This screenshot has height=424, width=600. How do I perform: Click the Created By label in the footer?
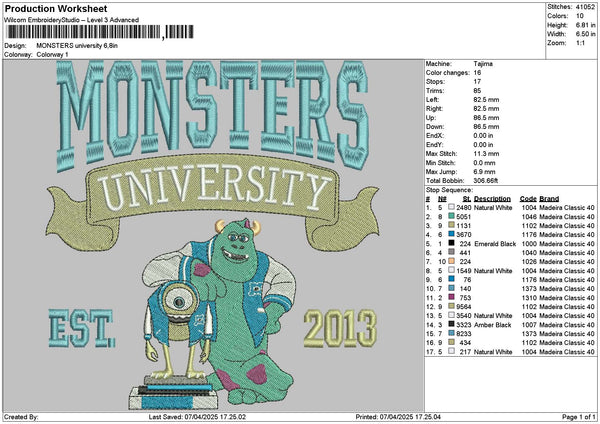click(x=21, y=417)
